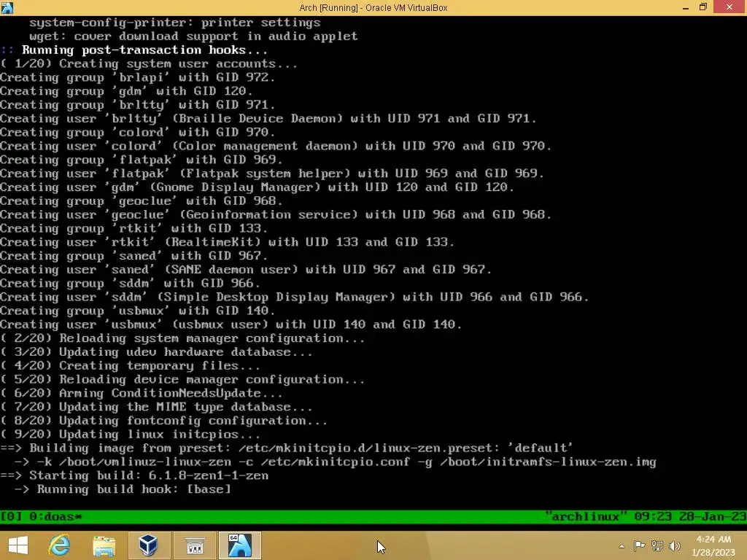Open the volume speaker tray icon
The width and height of the screenshot is (747, 560).
point(675,545)
